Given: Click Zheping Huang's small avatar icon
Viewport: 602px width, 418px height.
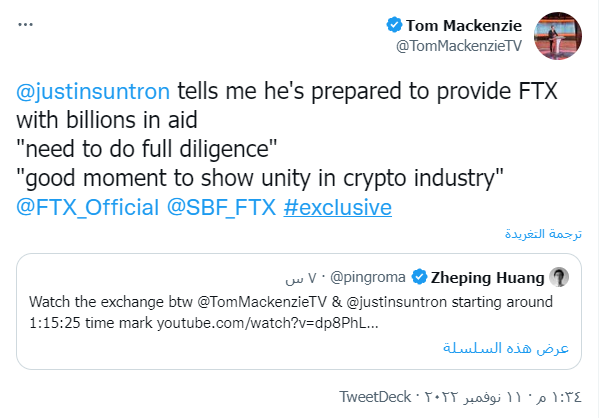Looking at the screenshot, I should tap(561, 277).
